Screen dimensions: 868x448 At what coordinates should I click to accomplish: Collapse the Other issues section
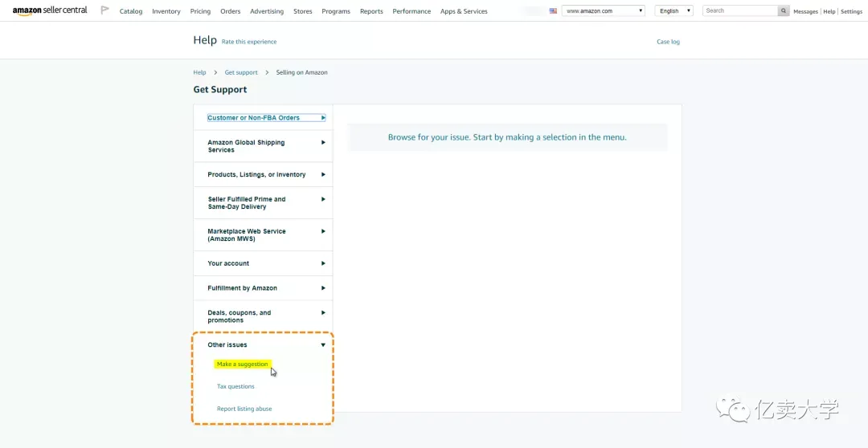[x=323, y=345]
